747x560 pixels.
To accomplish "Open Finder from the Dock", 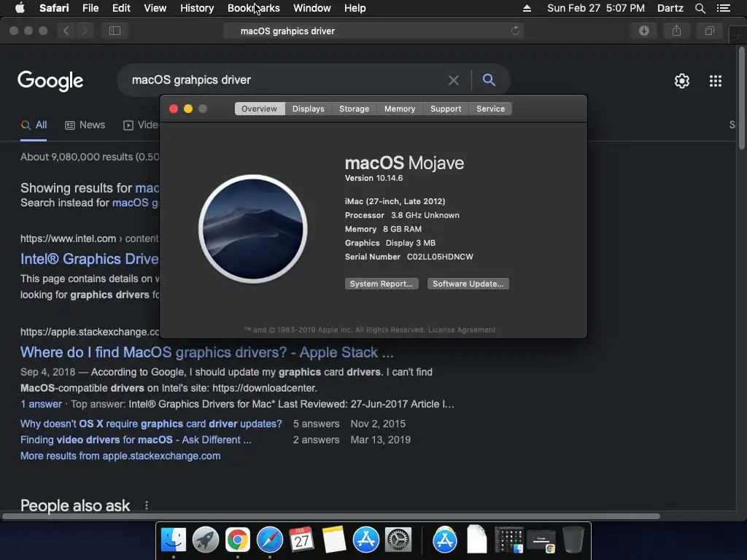I will (x=174, y=540).
